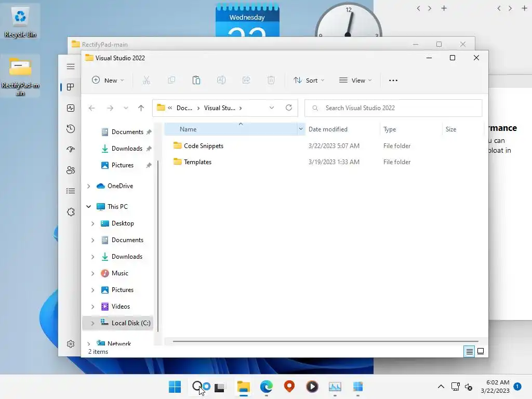532x399 pixels.
Task: Select RectifyPad-main desktop folder
Action: point(20,76)
